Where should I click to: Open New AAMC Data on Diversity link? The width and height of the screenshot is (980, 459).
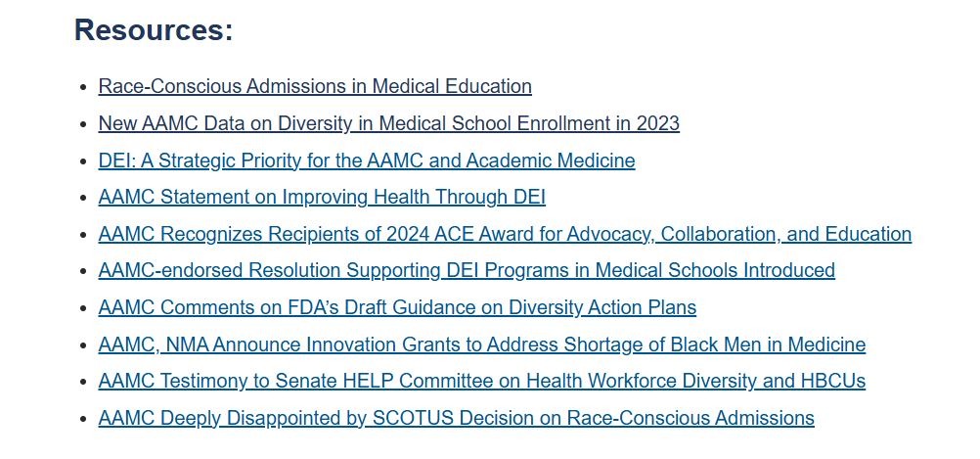point(388,123)
